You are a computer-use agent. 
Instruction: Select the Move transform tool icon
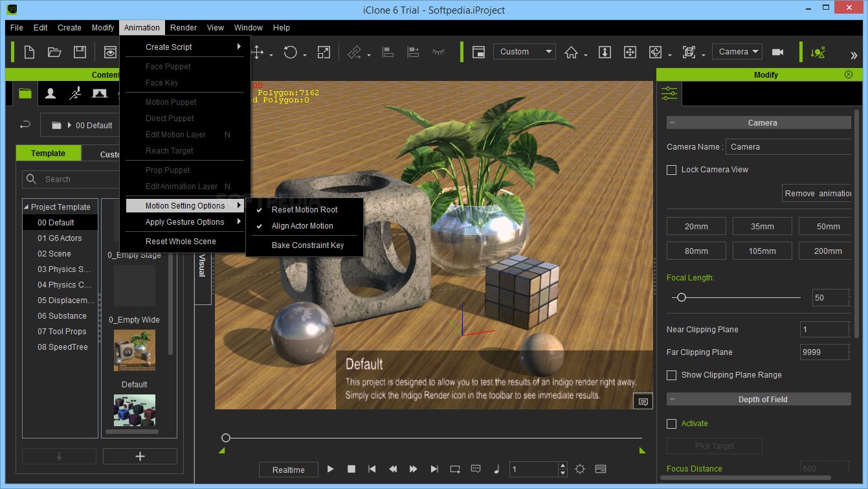pyautogui.click(x=258, y=52)
